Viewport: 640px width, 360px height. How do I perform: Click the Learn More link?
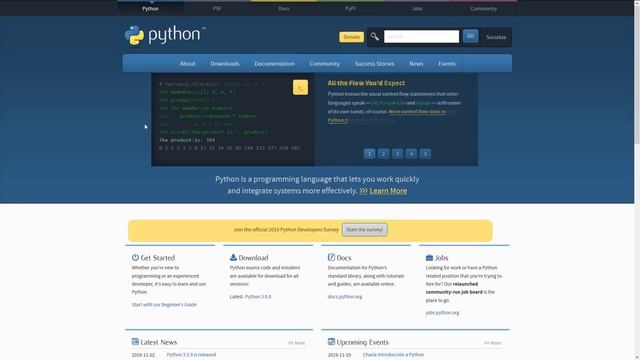click(388, 191)
